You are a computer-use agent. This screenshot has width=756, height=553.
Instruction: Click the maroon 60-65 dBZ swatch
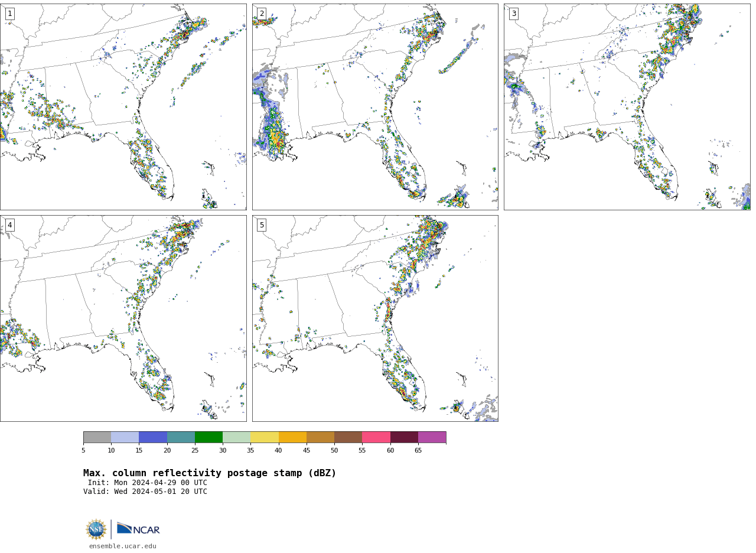[x=404, y=437]
